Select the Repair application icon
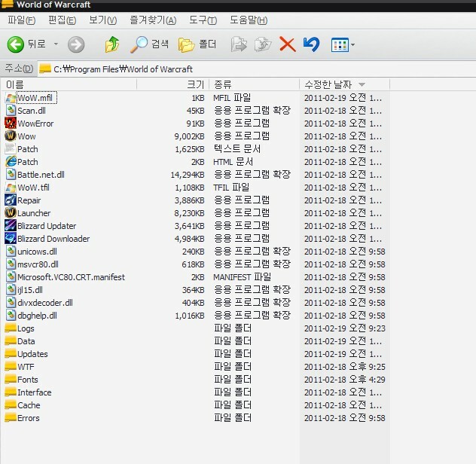Screen dimensions: 476x464 [11, 200]
